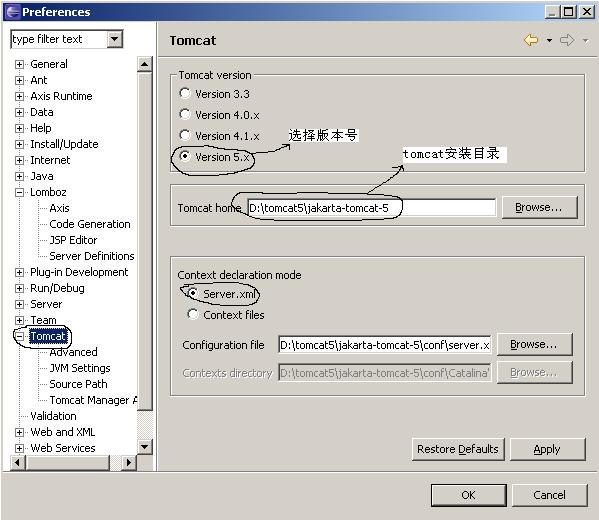599x520 pixels.
Task: Expand the Plug-in Development node
Action: click(x=19, y=272)
